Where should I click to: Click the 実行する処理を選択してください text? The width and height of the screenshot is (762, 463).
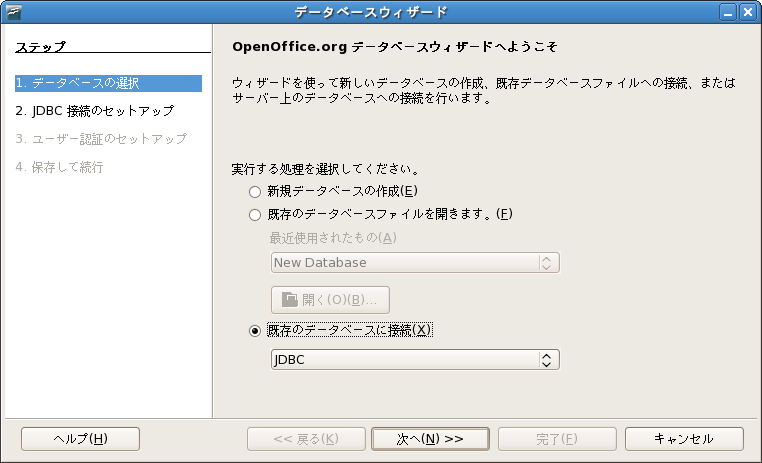325,169
